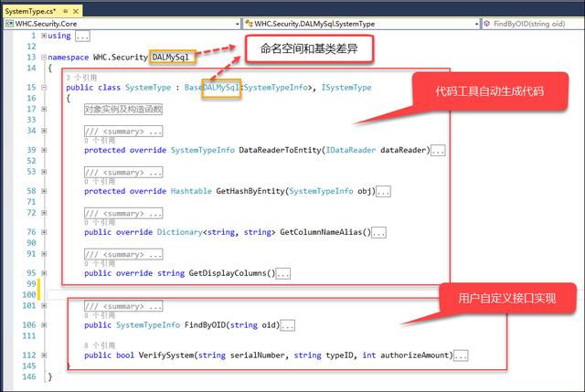Collapse the SystemType class at line 15
The image size is (585, 392).
coord(44,88)
